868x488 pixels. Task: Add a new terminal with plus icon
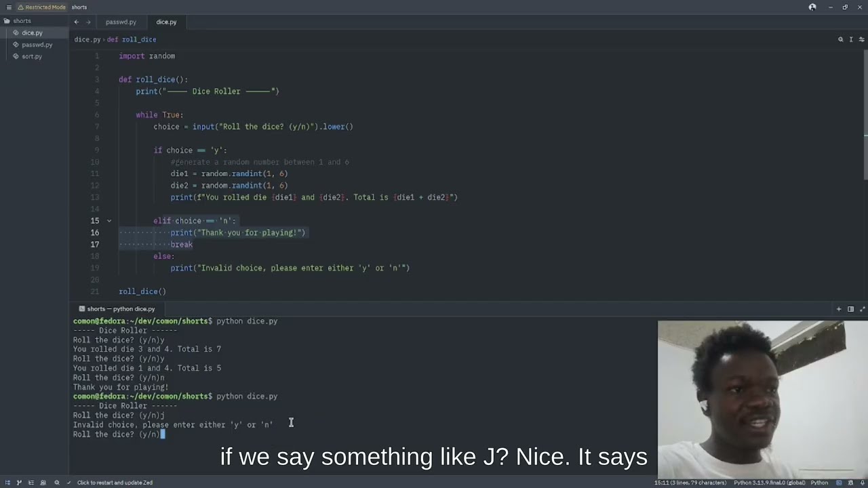(839, 309)
